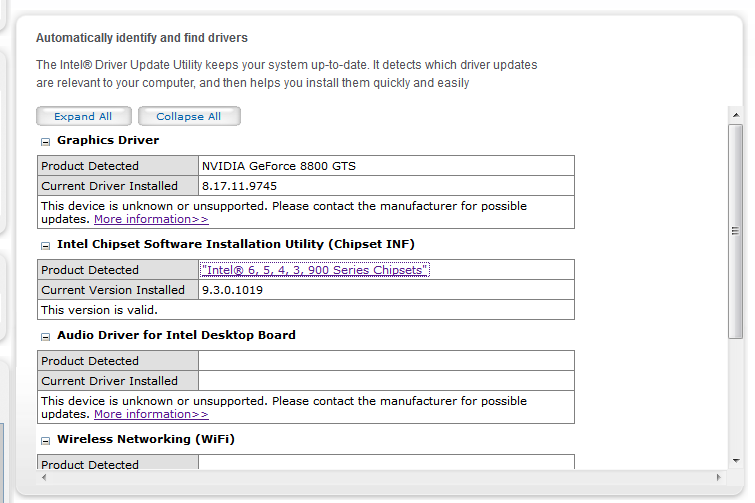Click the Graphics Driver heading
The width and height of the screenshot is (755, 503).
108,140
